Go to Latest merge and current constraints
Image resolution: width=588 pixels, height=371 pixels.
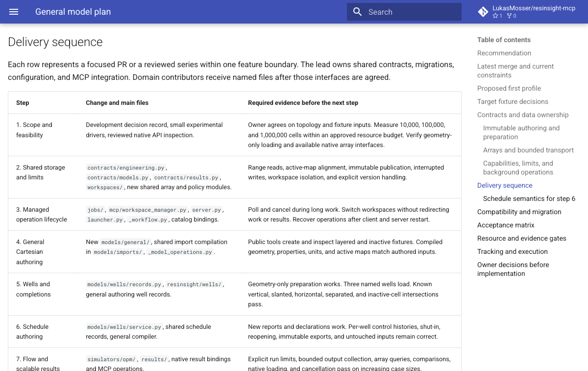point(515,71)
